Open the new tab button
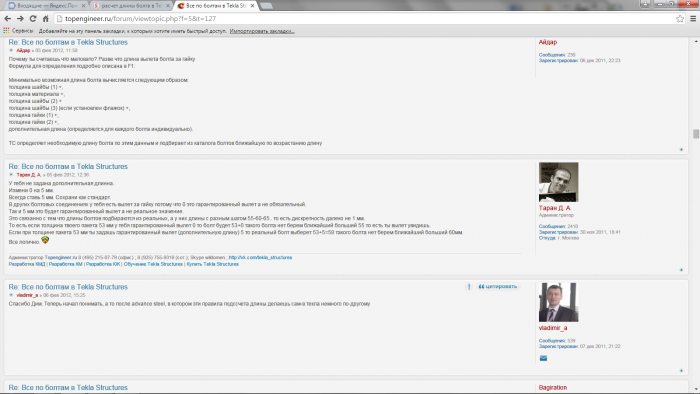The image size is (700, 394). (266, 6)
